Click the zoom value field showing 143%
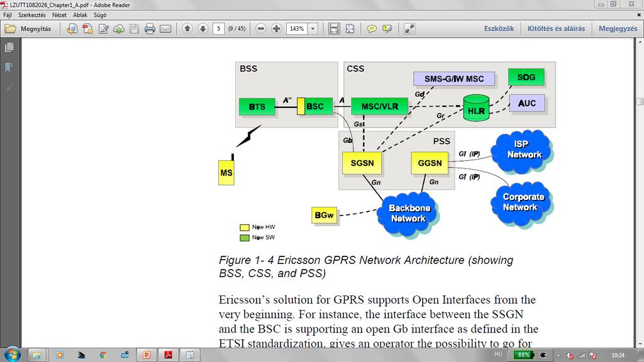This screenshot has height=362, width=644. [x=297, y=29]
